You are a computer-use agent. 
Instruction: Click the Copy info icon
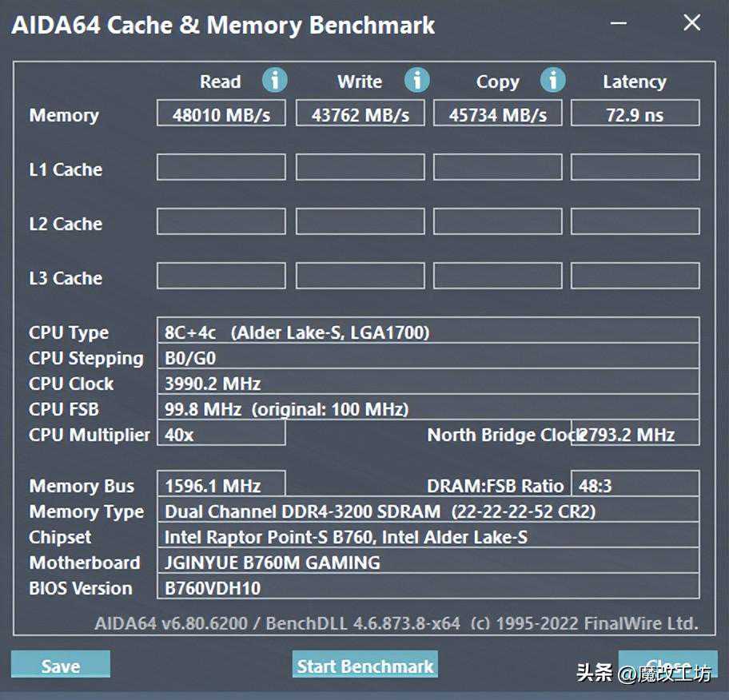click(x=552, y=80)
